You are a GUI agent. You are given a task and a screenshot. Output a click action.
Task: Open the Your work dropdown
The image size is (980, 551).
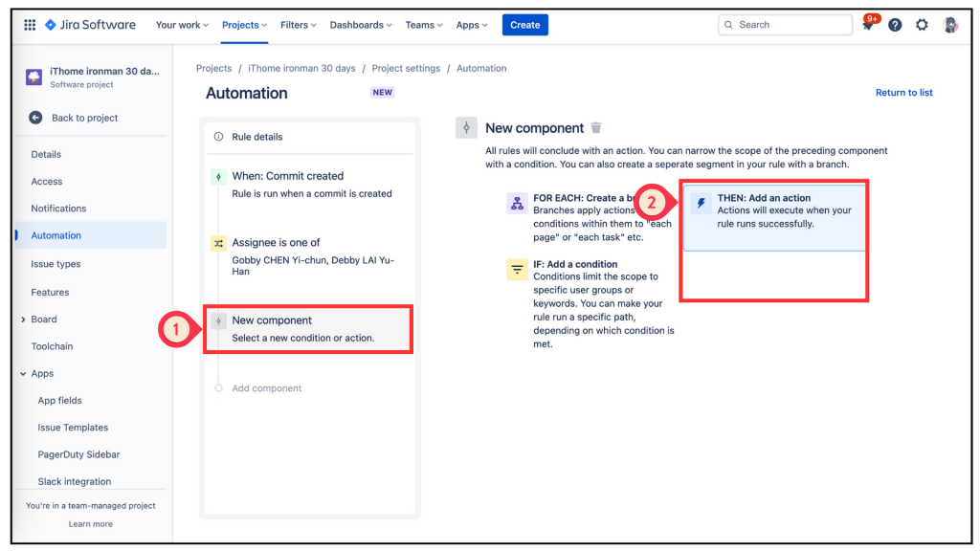[182, 25]
